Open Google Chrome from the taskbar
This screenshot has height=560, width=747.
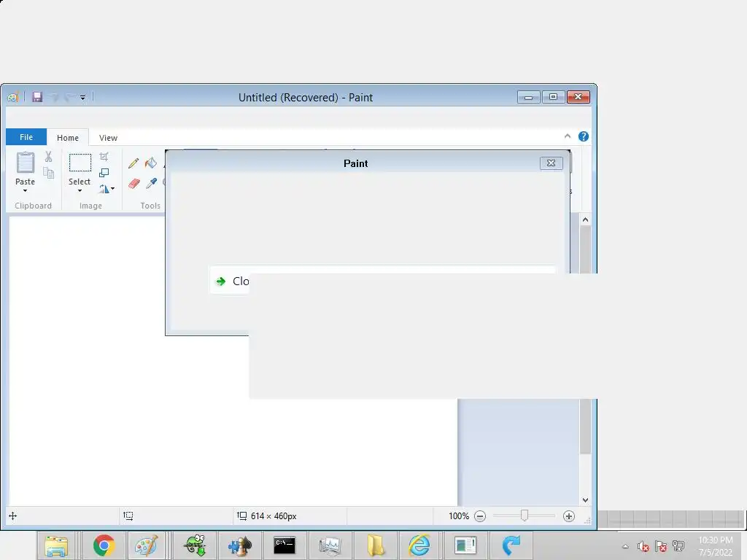coord(104,545)
